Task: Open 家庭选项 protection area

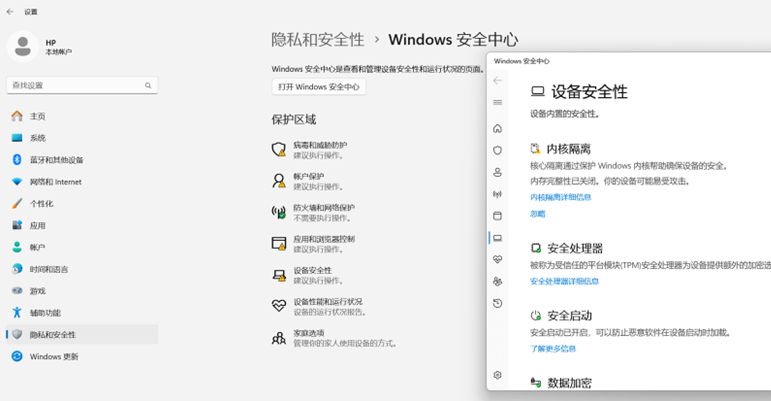Action: click(334, 338)
